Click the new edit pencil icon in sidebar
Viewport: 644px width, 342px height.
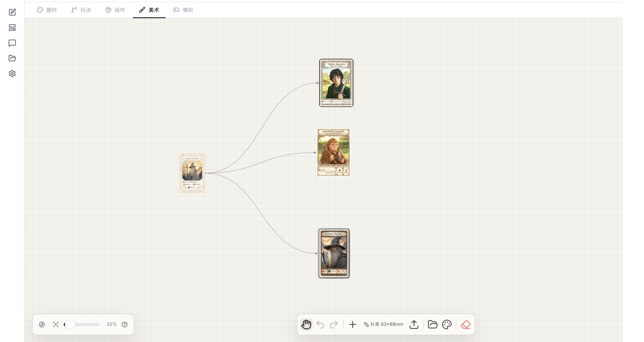tap(12, 12)
